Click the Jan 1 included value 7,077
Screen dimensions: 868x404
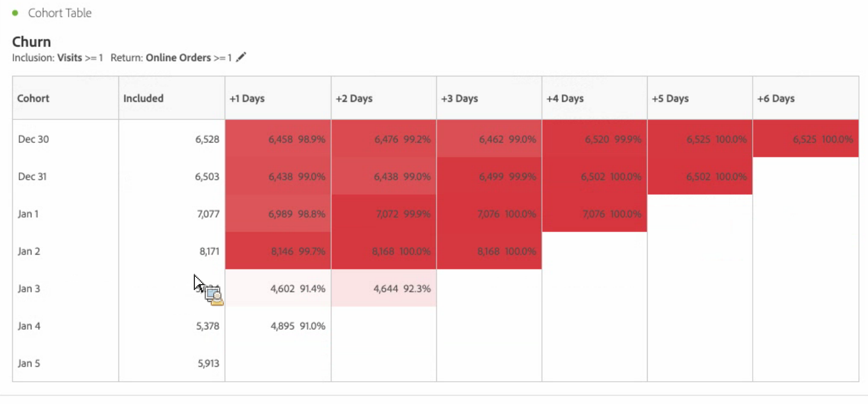click(x=208, y=214)
